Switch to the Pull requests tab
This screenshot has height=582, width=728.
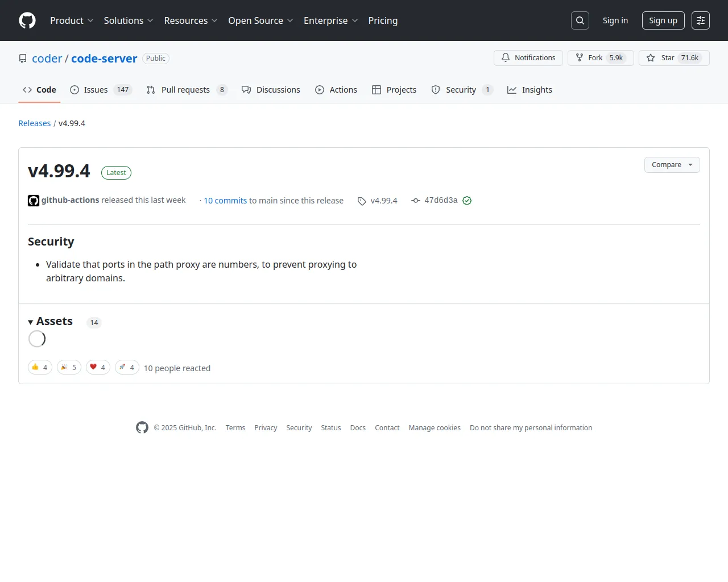point(187,90)
